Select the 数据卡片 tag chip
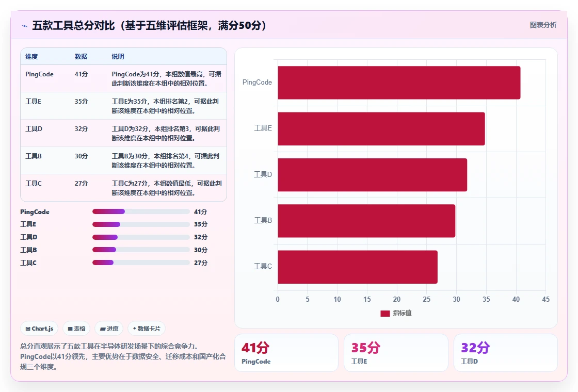Screen dimensions: 578x392 coord(147,329)
